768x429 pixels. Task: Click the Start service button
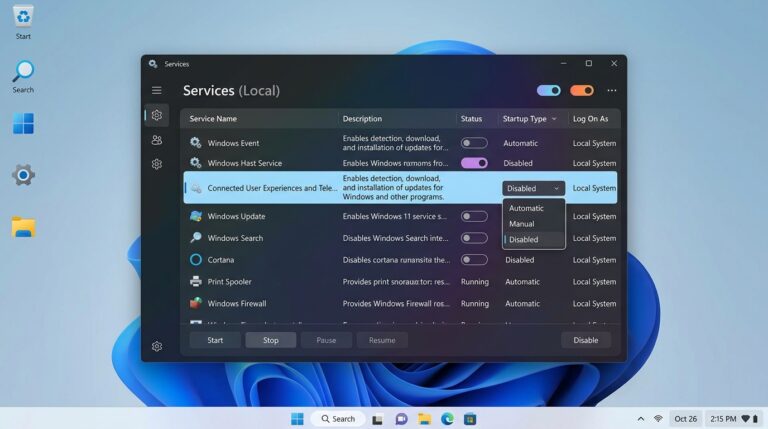[x=215, y=340]
